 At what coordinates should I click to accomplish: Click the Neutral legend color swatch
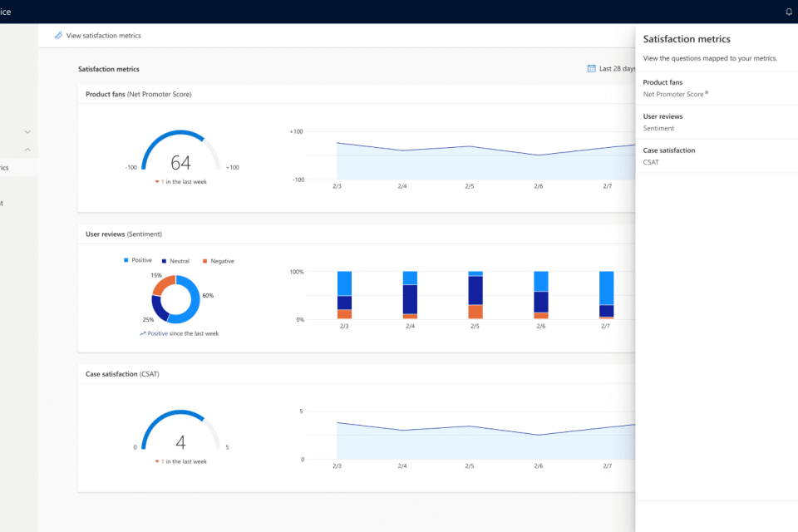point(165,261)
